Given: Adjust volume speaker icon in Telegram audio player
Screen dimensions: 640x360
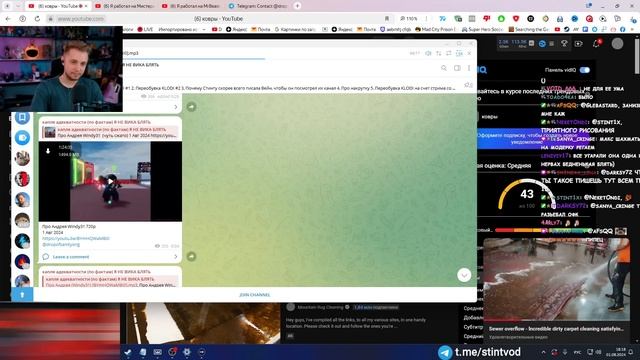Looking at the screenshot, I should coord(428,53).
